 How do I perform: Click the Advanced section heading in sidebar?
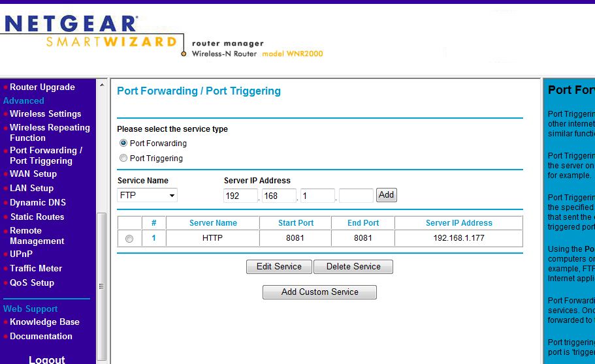pyautogui.click(x=24, y=100)
